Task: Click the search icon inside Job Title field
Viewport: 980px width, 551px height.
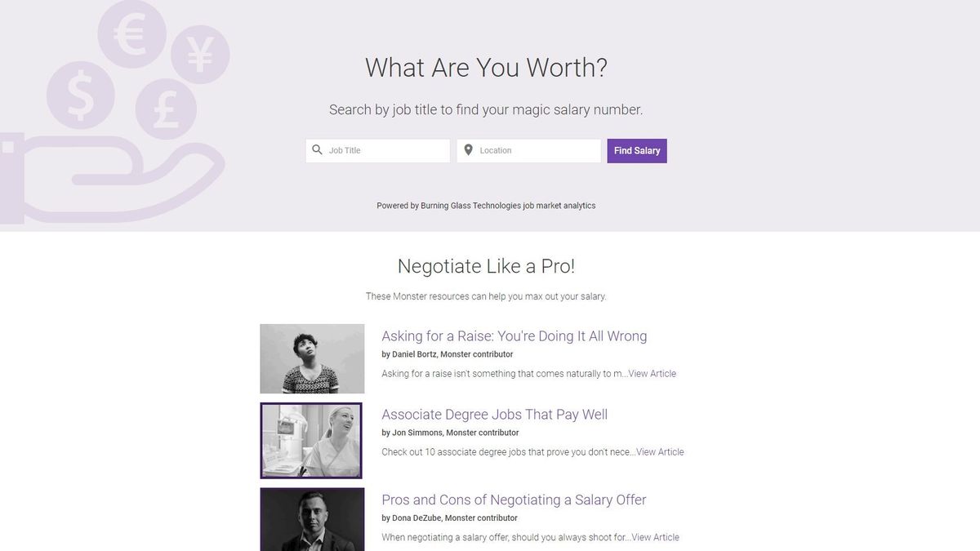Action: click(317, 150)
